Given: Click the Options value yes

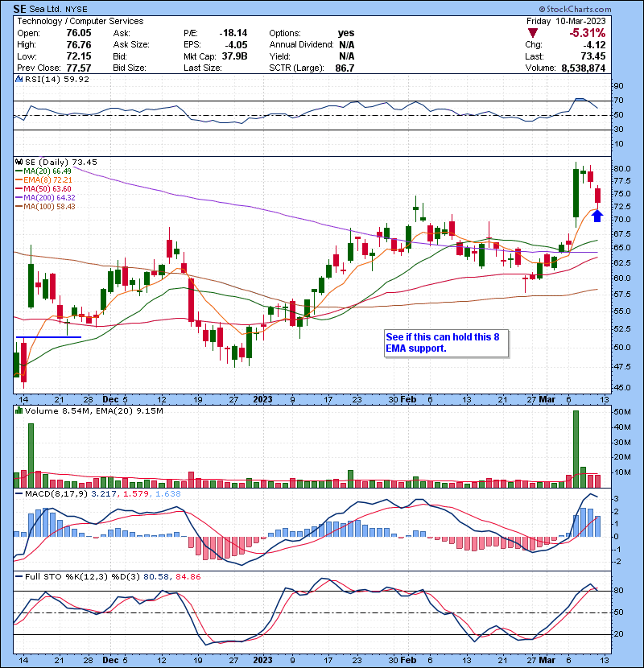Looking at the screenshot, I should coord(346,33).
